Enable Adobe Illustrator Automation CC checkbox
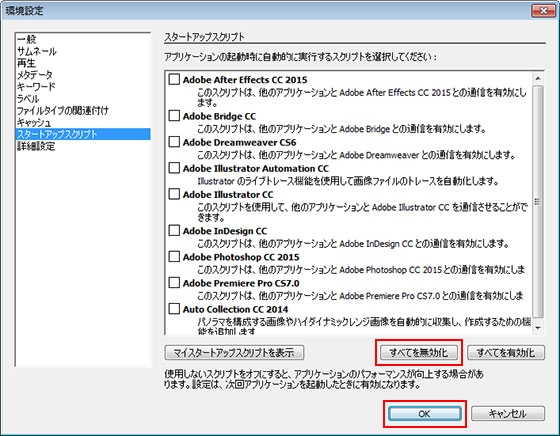560x436 pixels. tap(174, 168)
